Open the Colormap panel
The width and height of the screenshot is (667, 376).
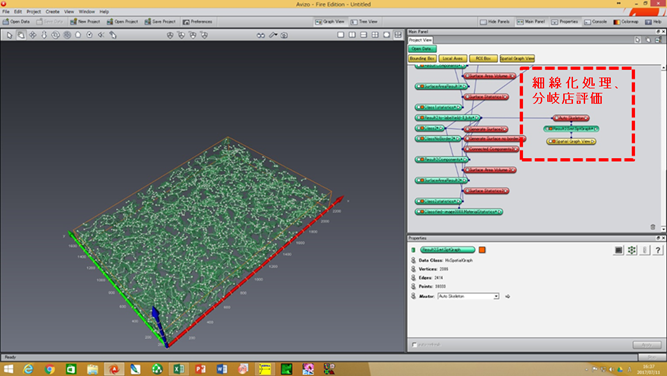coord(626,22)
